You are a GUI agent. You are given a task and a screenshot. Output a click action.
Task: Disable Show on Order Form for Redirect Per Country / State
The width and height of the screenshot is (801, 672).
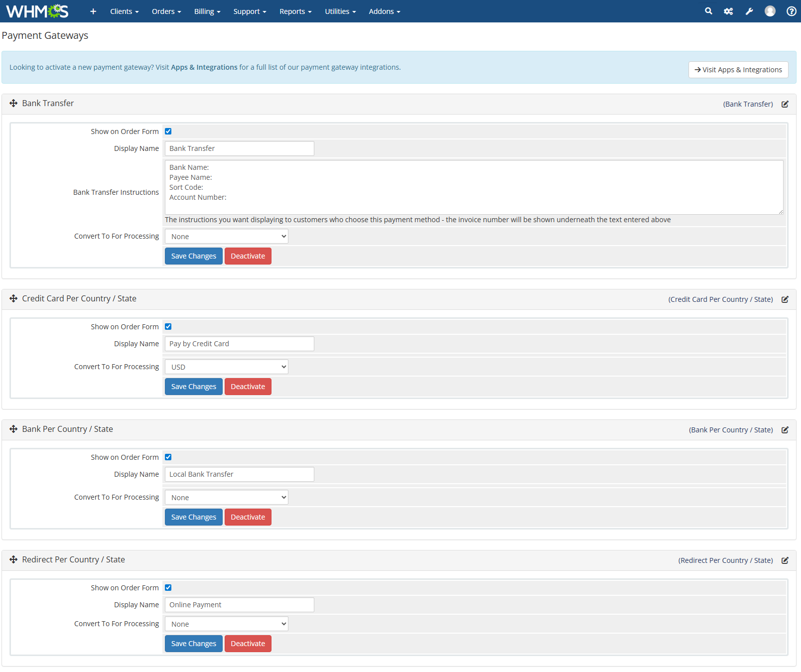point(168,587)
